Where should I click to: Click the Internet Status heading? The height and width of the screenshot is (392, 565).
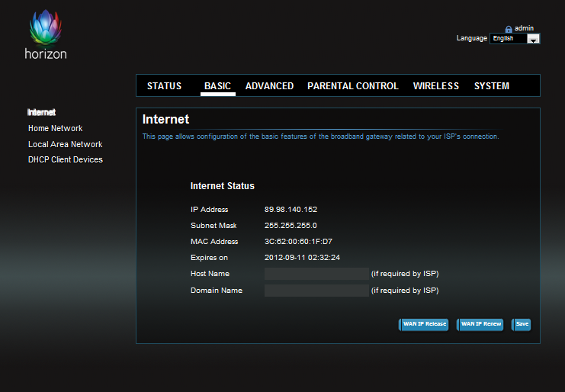(x=223, y=186)
